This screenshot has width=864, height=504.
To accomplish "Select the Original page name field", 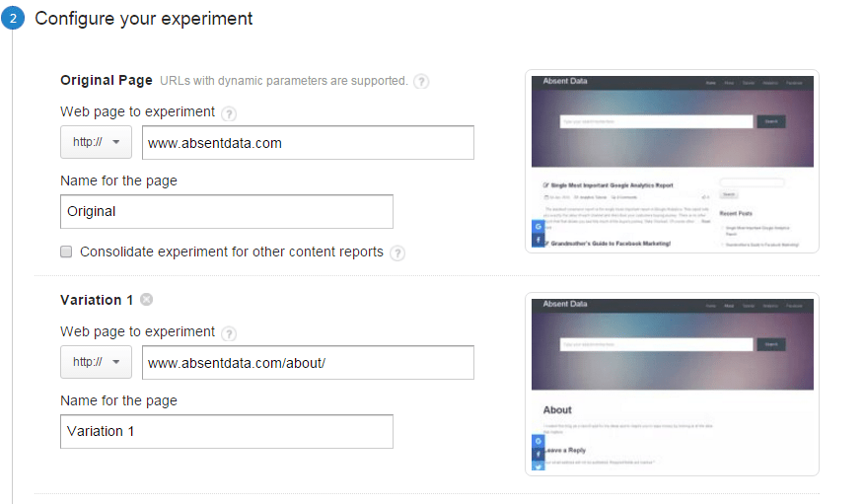I will [x=226, y=211].
